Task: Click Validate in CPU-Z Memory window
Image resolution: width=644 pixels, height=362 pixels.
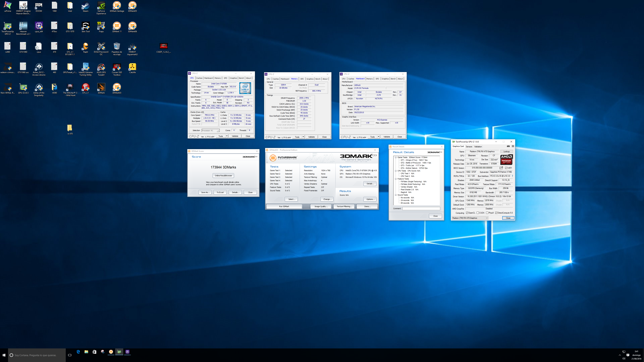Action: [x=311, y=137]
